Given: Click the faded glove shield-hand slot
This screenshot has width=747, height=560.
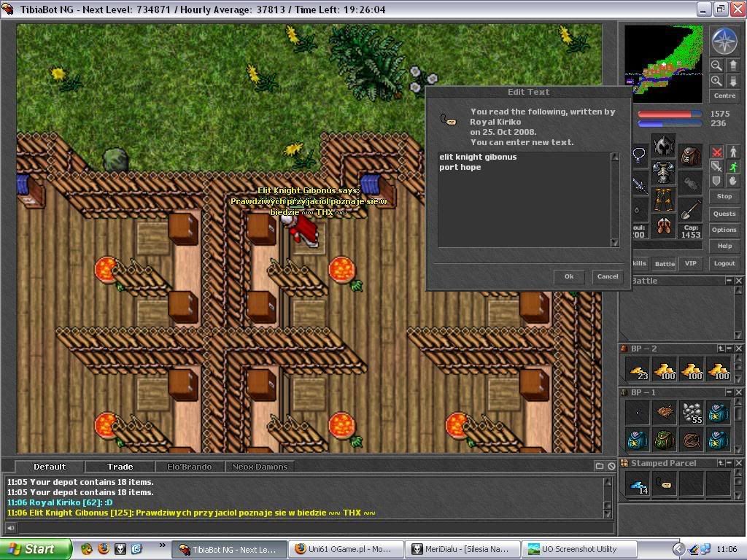Looking at the screenshot, I should coord(691,183).
